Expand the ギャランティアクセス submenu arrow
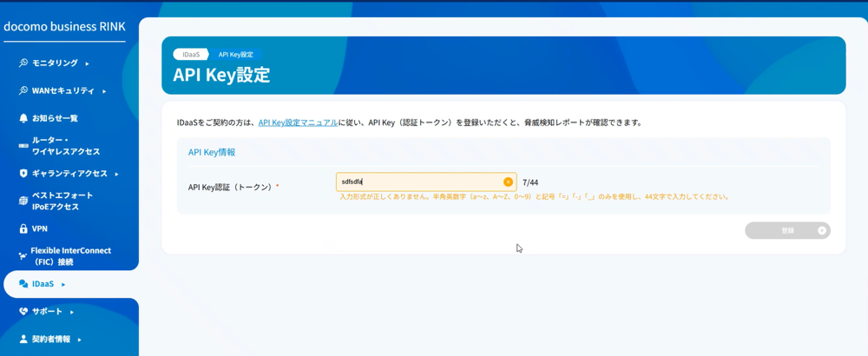 click(x=116, y=174)
